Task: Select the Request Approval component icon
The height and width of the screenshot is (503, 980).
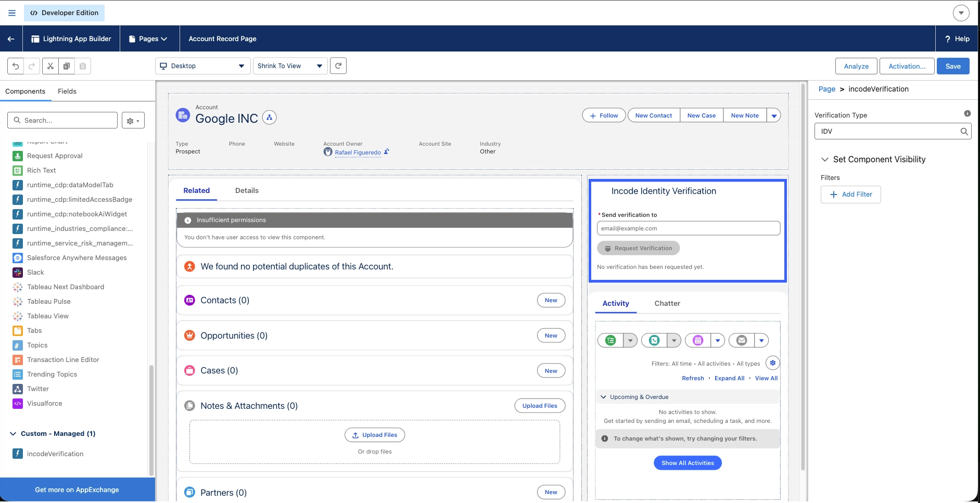Action: point(18,156)
